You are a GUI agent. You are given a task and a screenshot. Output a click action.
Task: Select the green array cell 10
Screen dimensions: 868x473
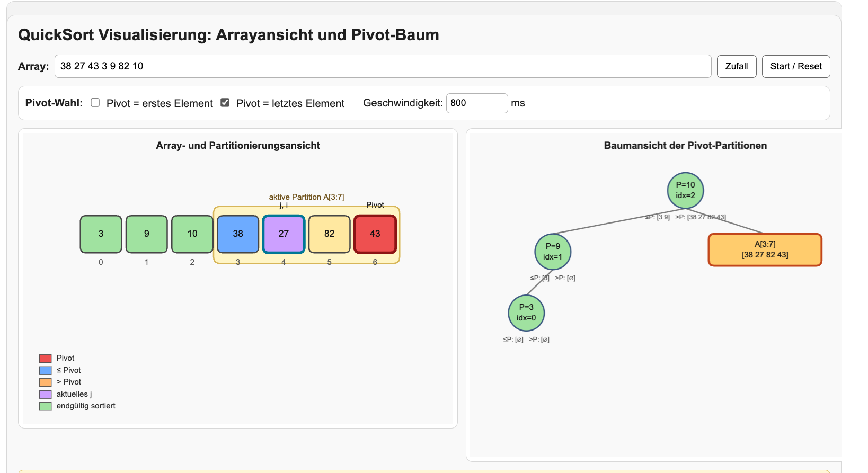(192, 234)
